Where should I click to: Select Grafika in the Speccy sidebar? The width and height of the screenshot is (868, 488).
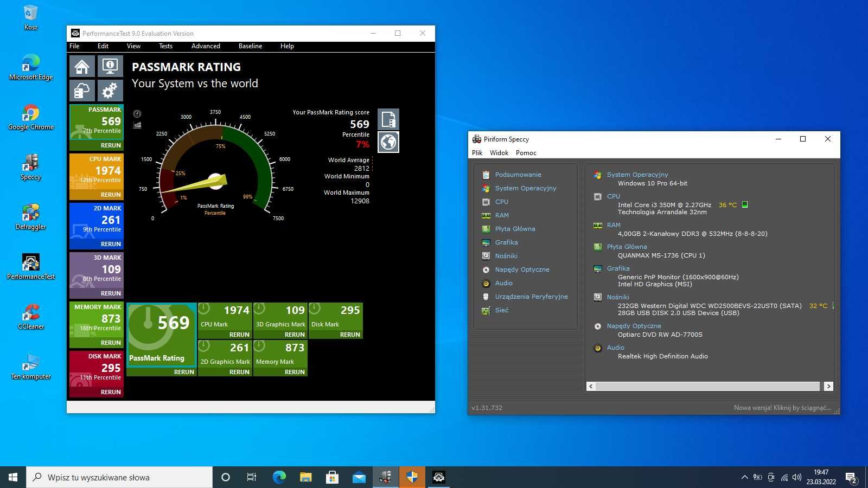(506, 242)
